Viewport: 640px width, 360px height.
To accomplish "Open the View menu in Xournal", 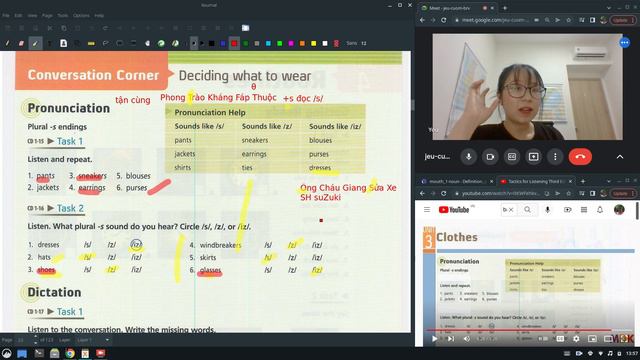I will pos(32,16).
